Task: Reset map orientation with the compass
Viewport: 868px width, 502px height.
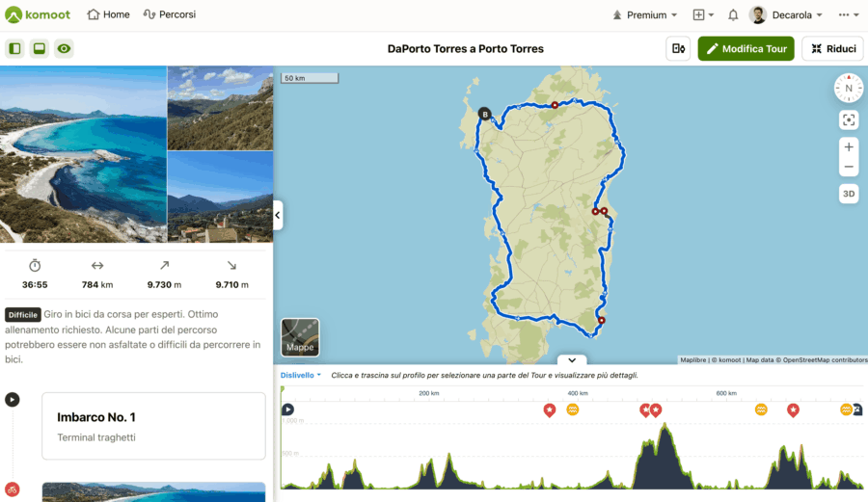Action: coord(849,88)
